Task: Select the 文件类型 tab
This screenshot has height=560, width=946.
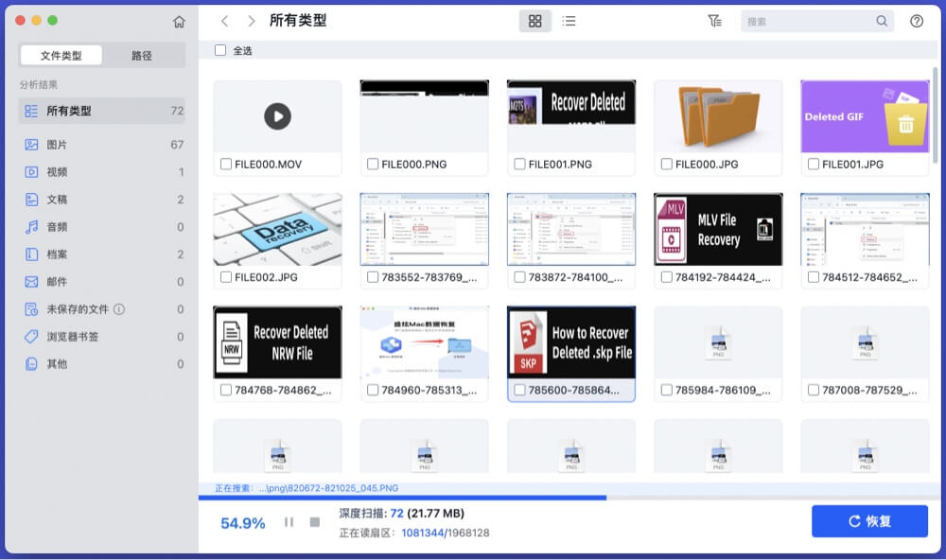Action: click(x=60, y=55)
